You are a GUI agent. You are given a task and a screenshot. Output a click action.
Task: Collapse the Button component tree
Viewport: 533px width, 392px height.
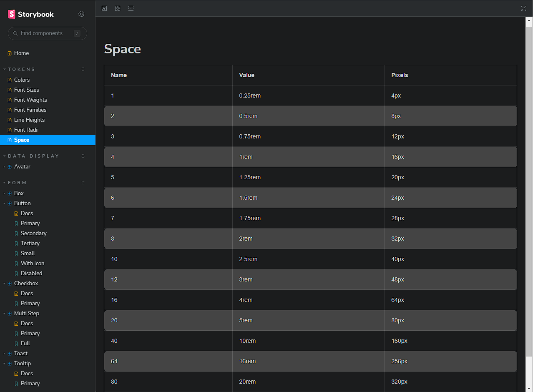(4, 203)
